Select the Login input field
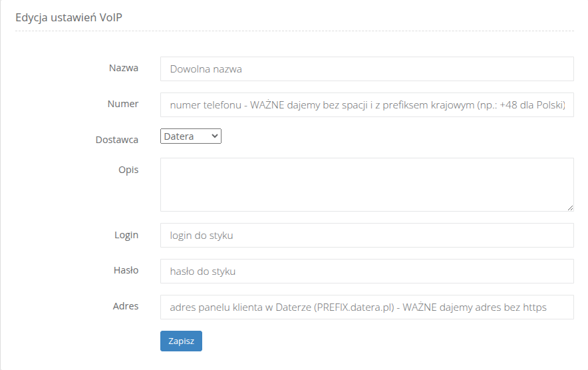 [367, 235]
